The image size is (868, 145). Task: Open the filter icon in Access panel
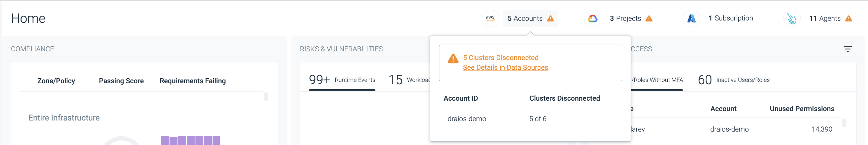pyautogui.click(x=848, y=49)
